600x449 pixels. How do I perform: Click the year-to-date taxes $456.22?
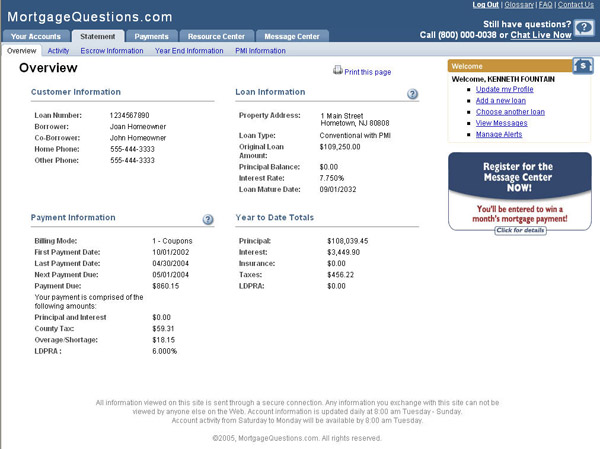341,275
